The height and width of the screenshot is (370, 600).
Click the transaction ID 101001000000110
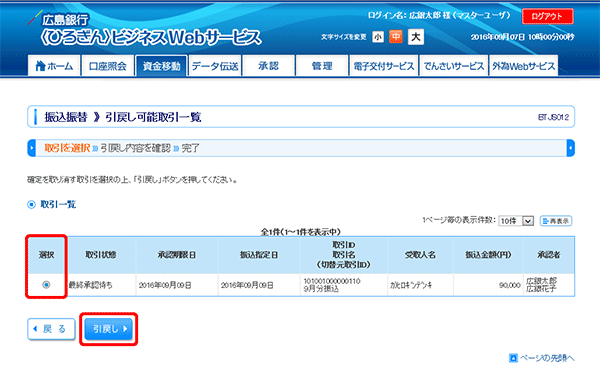click(332, 281)
